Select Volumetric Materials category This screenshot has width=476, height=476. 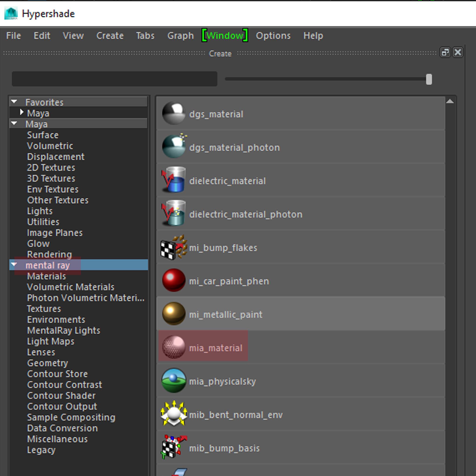70,287
